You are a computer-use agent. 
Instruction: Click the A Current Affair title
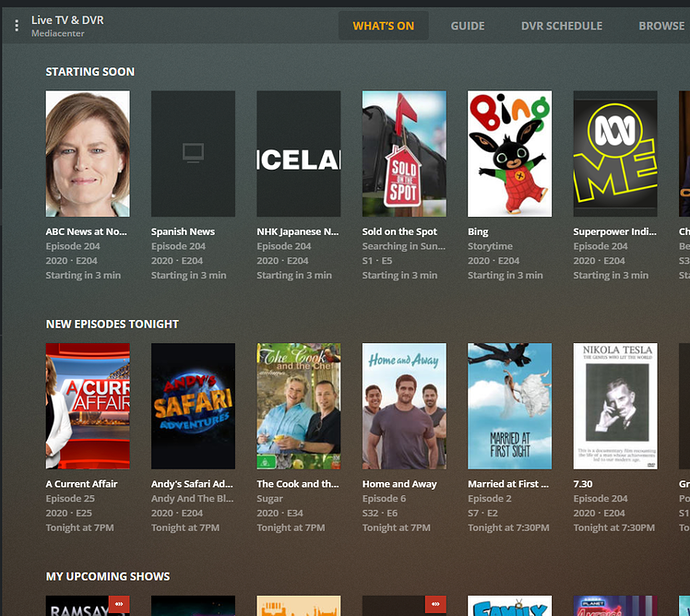point(81,484)
